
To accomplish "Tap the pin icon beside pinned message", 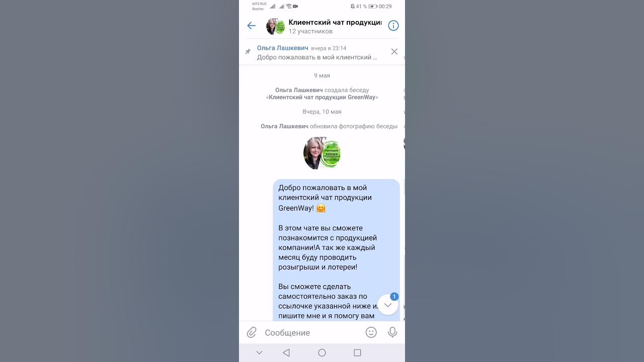I will [248, 52].
